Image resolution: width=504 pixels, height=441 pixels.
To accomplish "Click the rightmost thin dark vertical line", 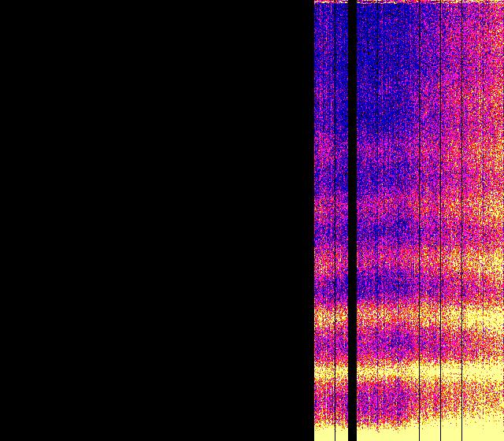I will tap(481, 220).
